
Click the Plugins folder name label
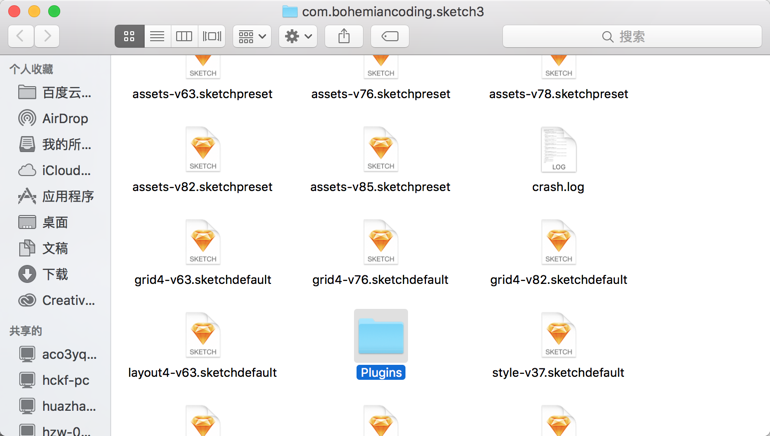coord(381,373)
